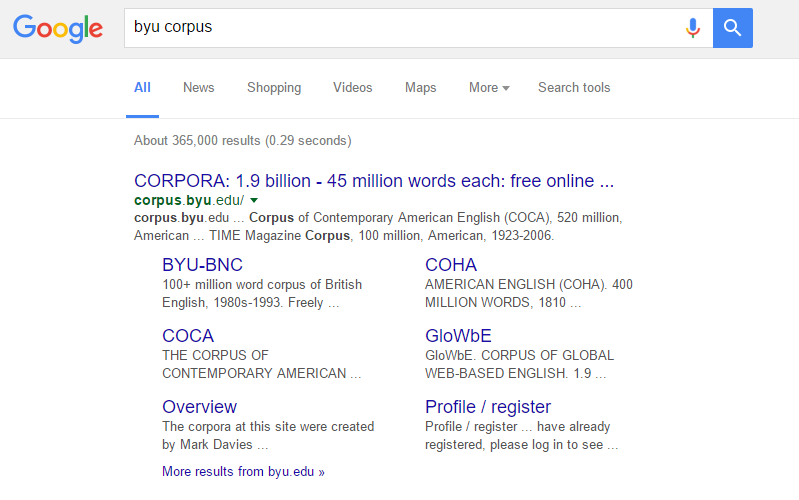Open the Profile / register sitelink

(488, 407)
